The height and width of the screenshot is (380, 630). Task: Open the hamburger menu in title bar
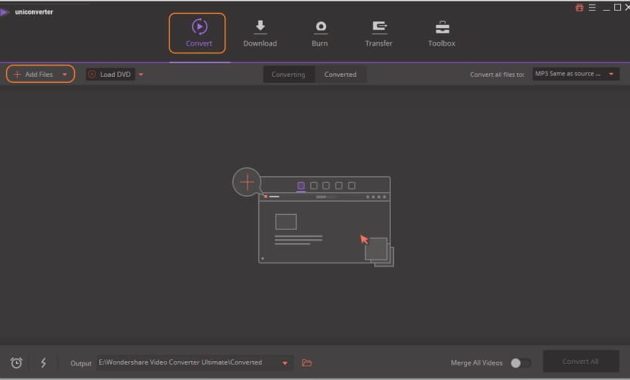click(592, 8)
